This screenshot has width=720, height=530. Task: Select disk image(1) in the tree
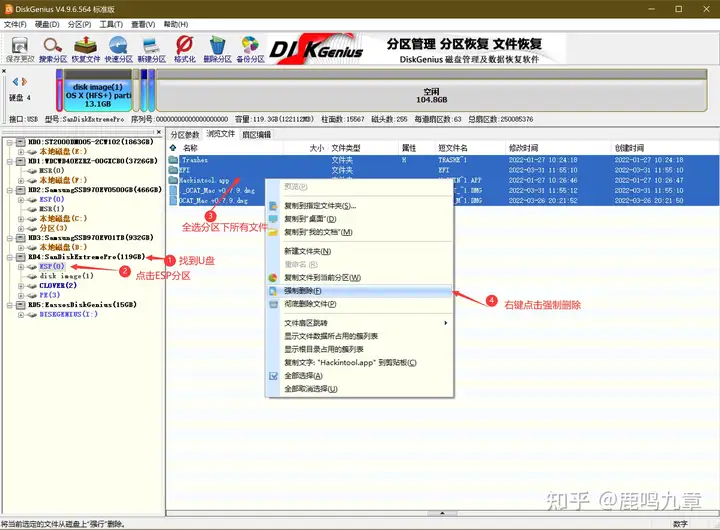pyautogui.click(x=67, y=276)
